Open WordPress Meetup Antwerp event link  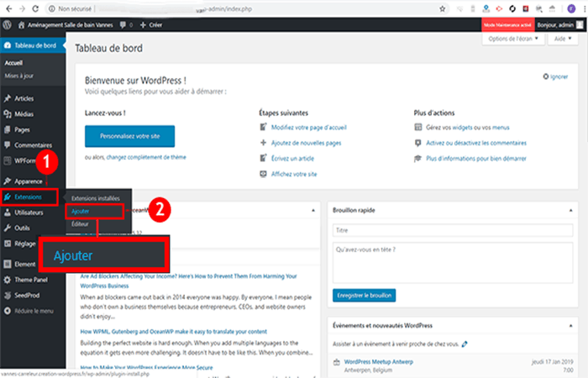[379, 362]
